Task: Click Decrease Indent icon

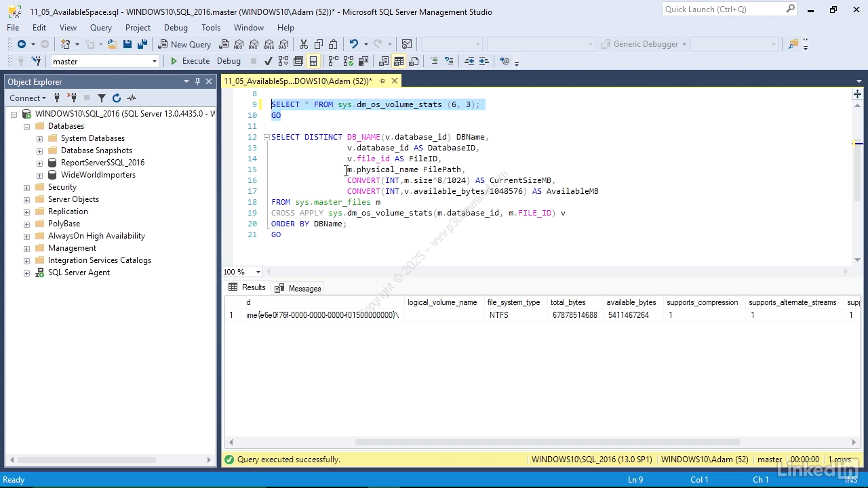Action: pos(469,61)
